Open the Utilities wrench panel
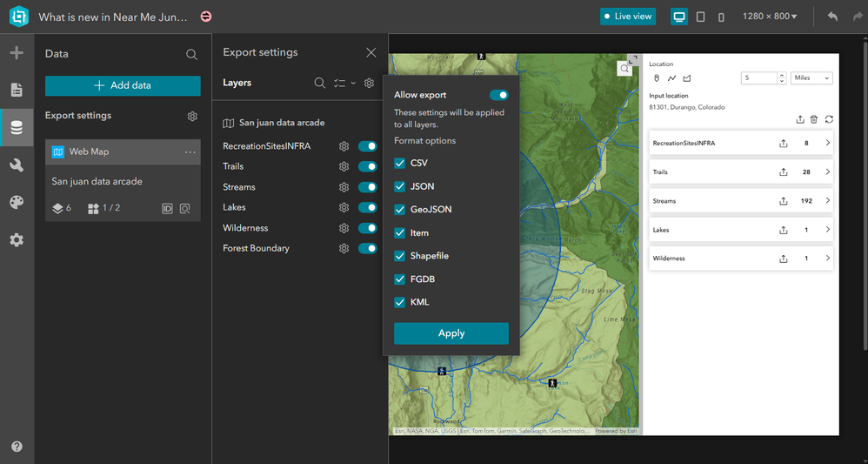This screenshot has height=464, width=868. [17, 165]
